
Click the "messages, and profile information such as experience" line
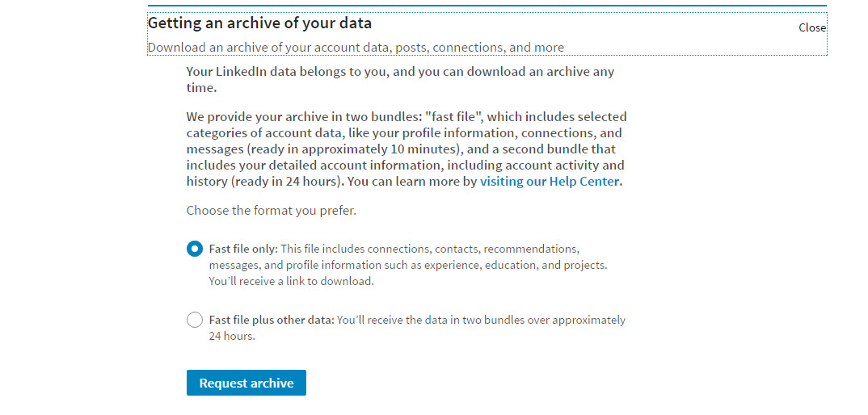tap(408, 265)
